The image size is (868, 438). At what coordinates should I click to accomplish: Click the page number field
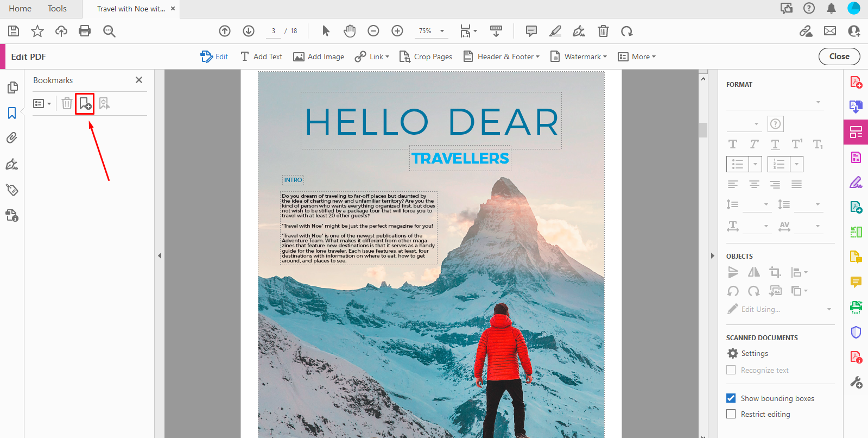(274, 31)
